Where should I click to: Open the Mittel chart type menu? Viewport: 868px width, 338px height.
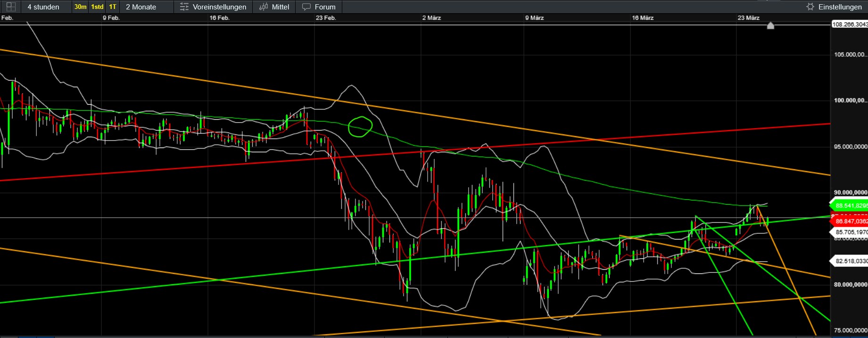tap(274, 7)
